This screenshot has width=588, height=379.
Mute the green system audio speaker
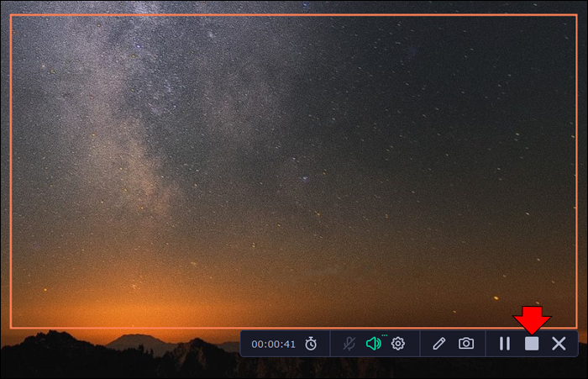coord(374,344)
